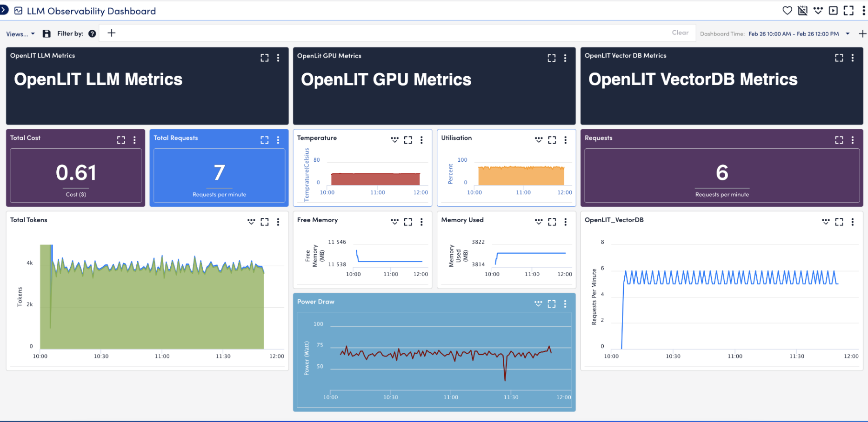Screen dimensions: 868x422
Task: Click Power Draw widget three-dot chevron icon
Action: pyautogui.click(x=538, y=303)
